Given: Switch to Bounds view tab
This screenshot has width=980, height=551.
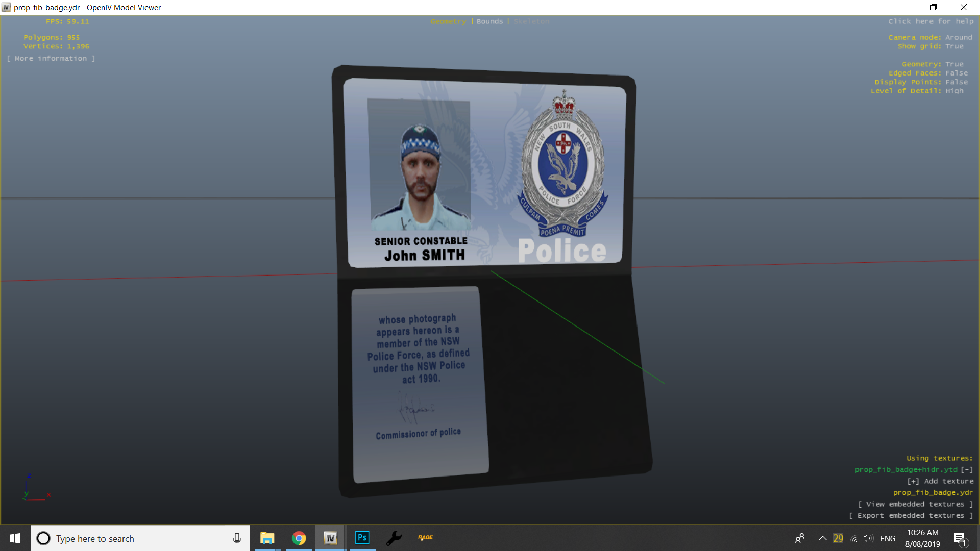Looking at the screenshot, I should point(489,21).
